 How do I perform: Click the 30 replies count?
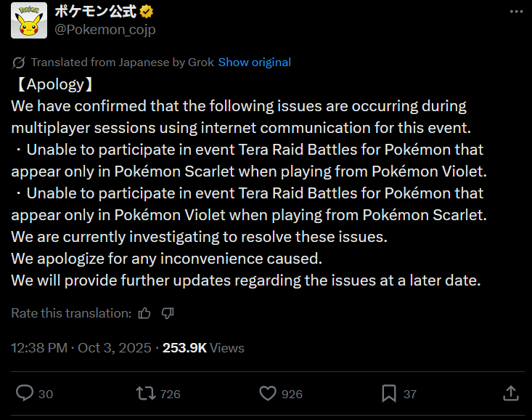[x=45, y=394]
